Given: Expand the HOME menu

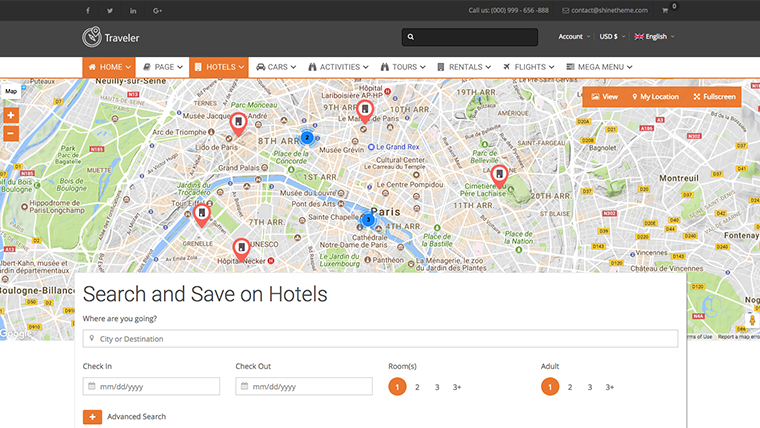Looking at the screenshot, I should click(109, 67).
